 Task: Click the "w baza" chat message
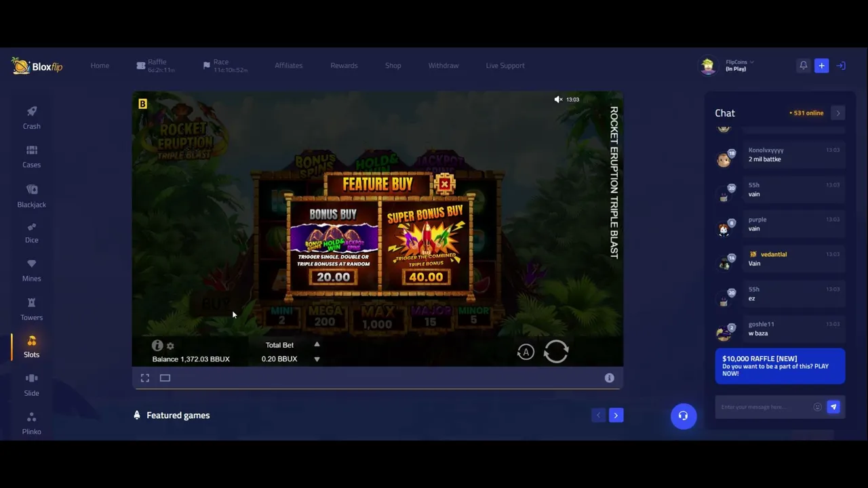coord(759,333)
